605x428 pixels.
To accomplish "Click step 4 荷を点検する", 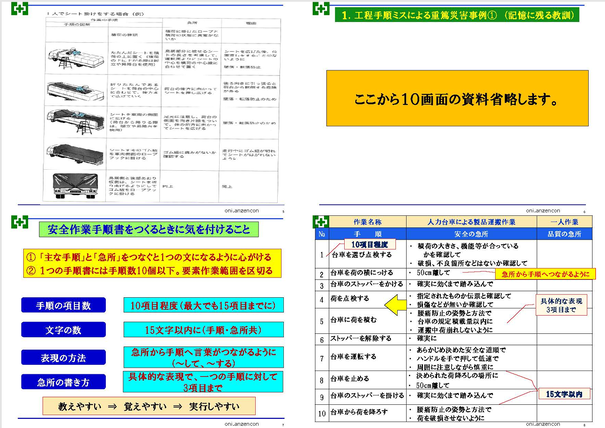I will tap(350, 298).
